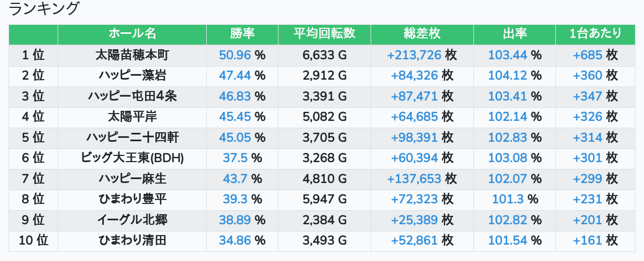Sort by the 勝率 column header
The image size is (644, 261).
pyautogui.click(x=242, y=34)
